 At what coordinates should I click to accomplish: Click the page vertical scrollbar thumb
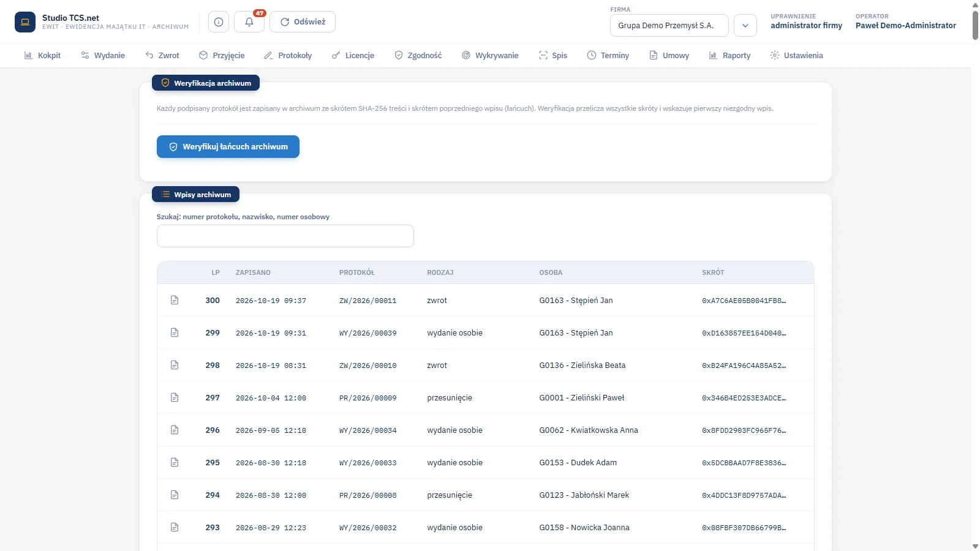pos(975,24)
